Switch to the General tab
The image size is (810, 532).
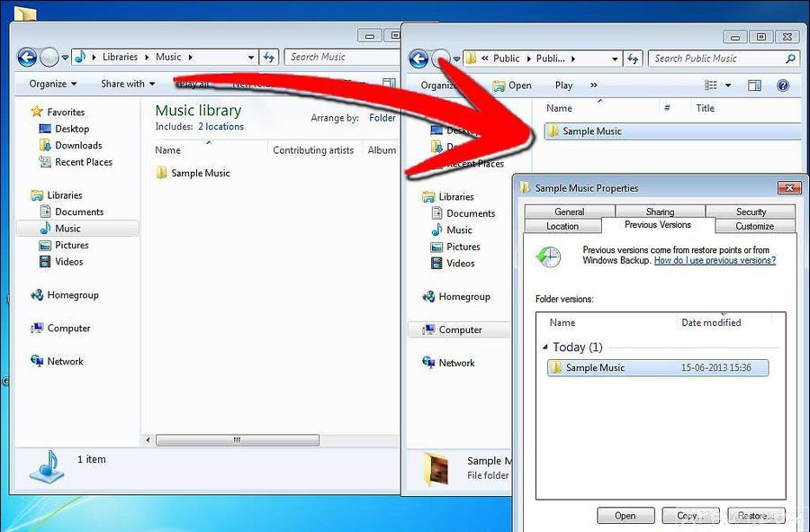click(569, 212)
